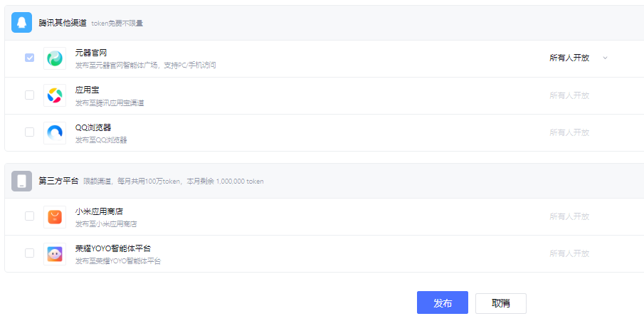The width and height of the screenshot is (644, 321).
Task: Click the 腾讯其他渠道 section header title
Action: point(63,23)
